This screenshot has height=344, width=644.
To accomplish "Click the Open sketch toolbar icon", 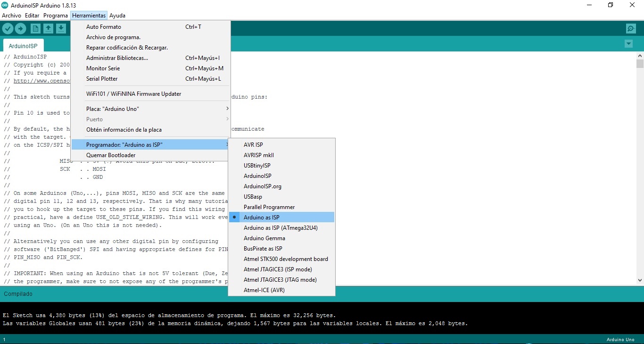I will [x=49, y=28].
